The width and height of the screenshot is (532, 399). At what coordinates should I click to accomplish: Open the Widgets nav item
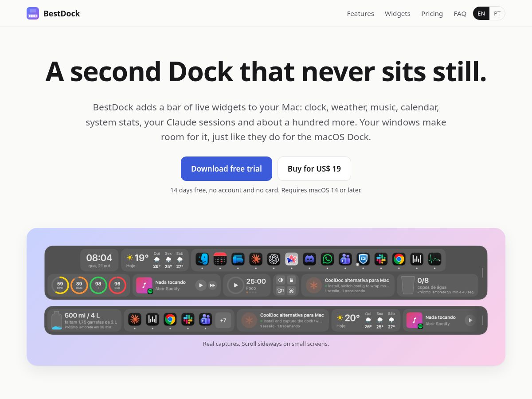(398, 14)
